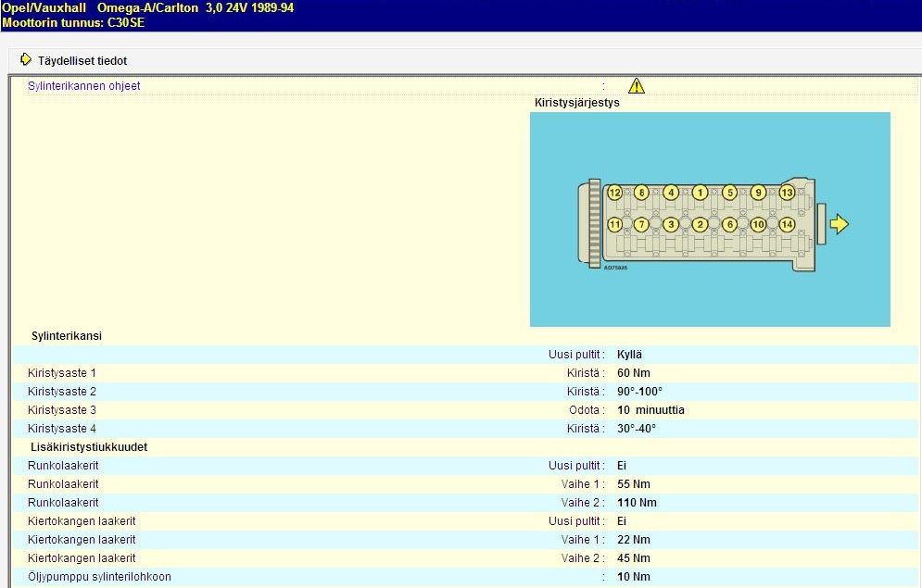Click the yellow warning triangle icon
Screen dimensions: 922x588
(636, 86)
